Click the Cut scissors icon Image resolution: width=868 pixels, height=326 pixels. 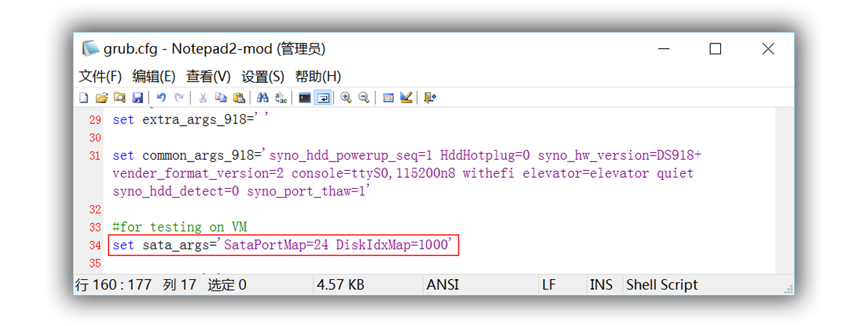pyautogui.click(x=202, y=98)
